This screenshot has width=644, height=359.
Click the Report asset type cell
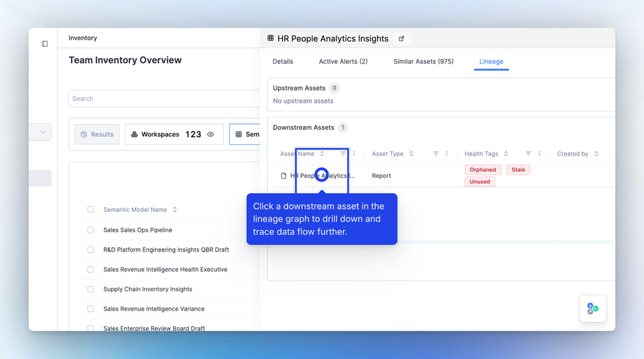pyautogui.click(x=381, y=176)
